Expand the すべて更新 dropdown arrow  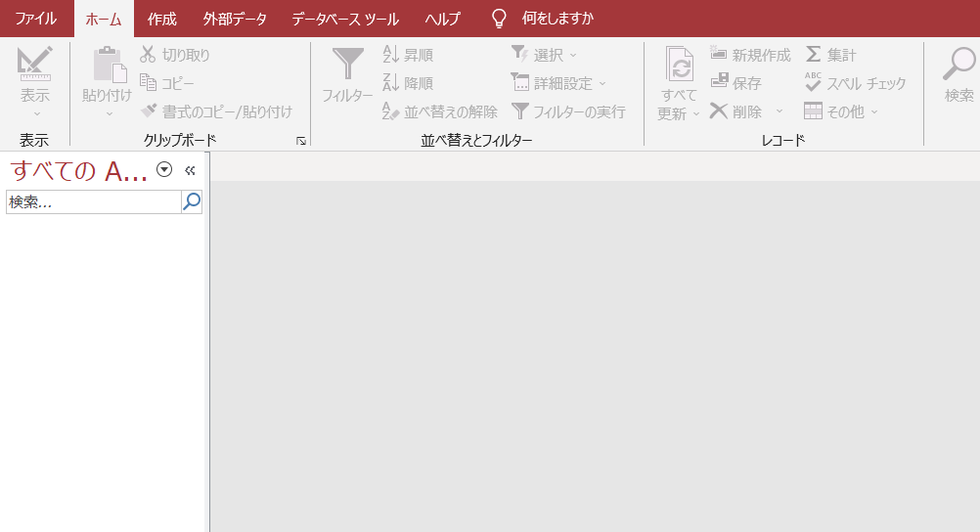pyautogui.click(x=695, y=114)
